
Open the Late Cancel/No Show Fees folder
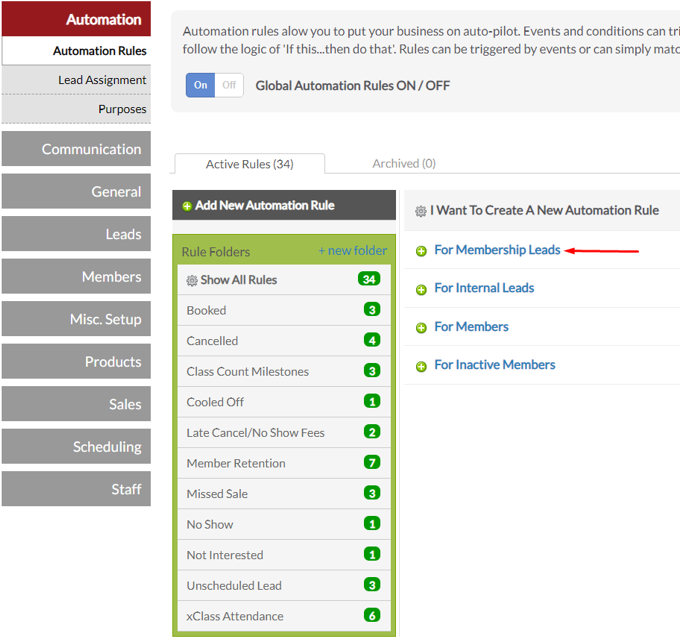(x=284, y=432)
